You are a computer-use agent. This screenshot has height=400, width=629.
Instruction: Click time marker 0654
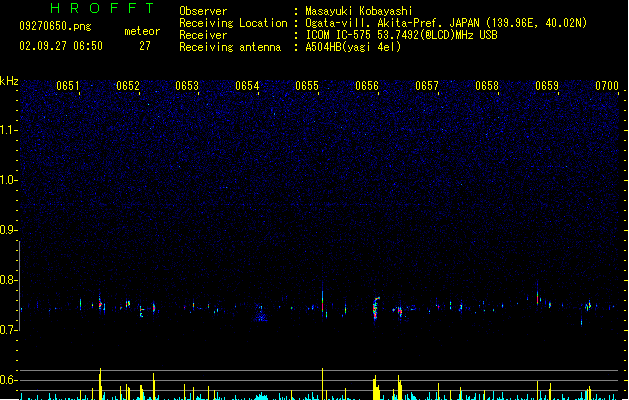(x=247, y=86)
